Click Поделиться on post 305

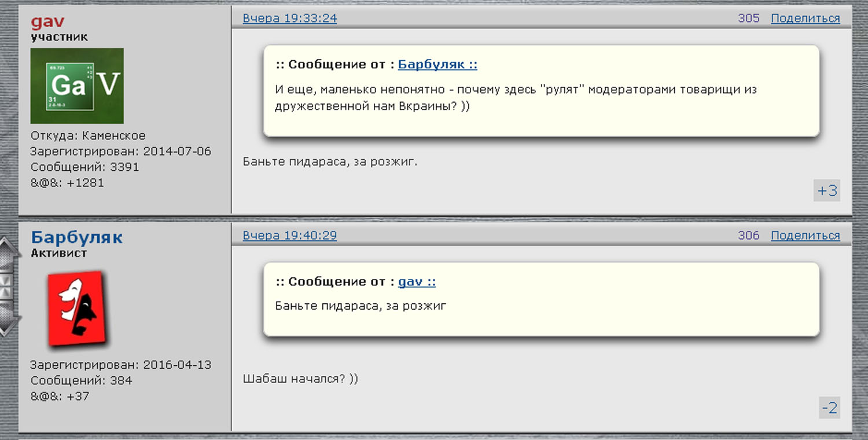(x=806, y=19)
